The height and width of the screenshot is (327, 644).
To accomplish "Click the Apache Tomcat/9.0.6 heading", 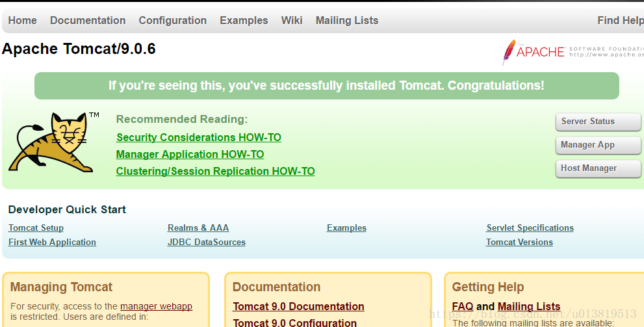I will click(x=79, y=49).
